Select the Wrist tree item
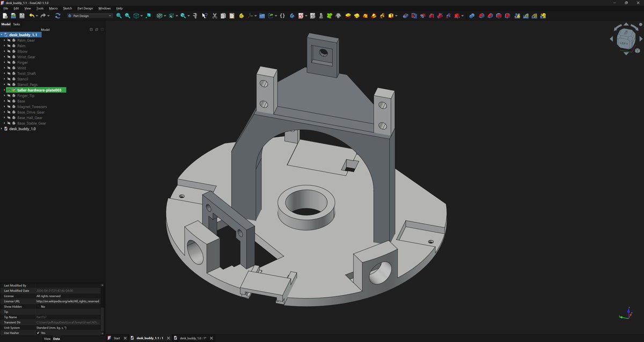The image size is (644, 342). coord(21,68)
